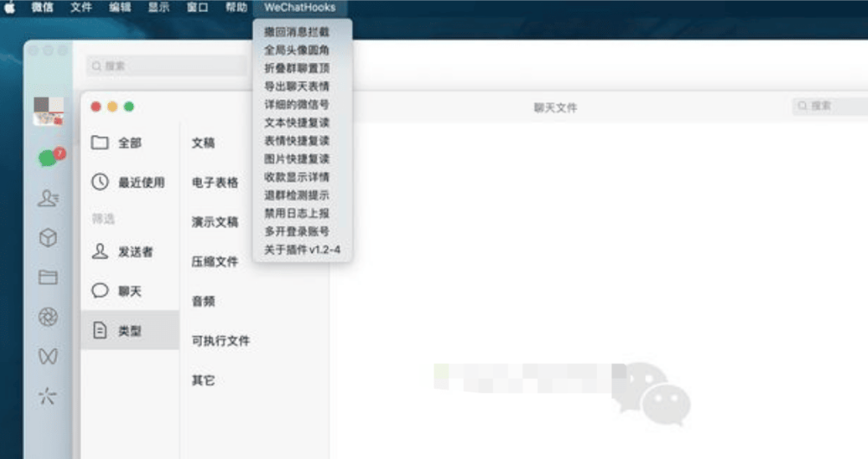Image resolution: width=868 pixels, height=459 pixels.
Task: Open the 帮助 menu
Action: pos(236,8)
